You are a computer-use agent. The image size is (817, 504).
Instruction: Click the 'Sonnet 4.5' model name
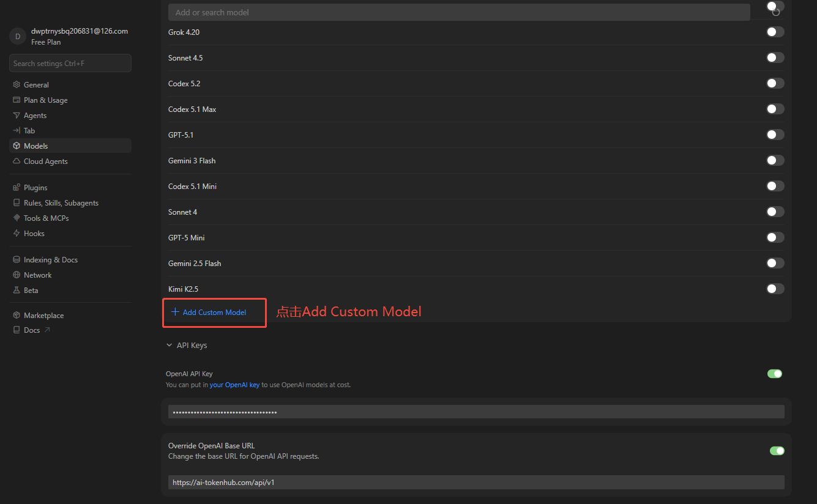[185, 58]
